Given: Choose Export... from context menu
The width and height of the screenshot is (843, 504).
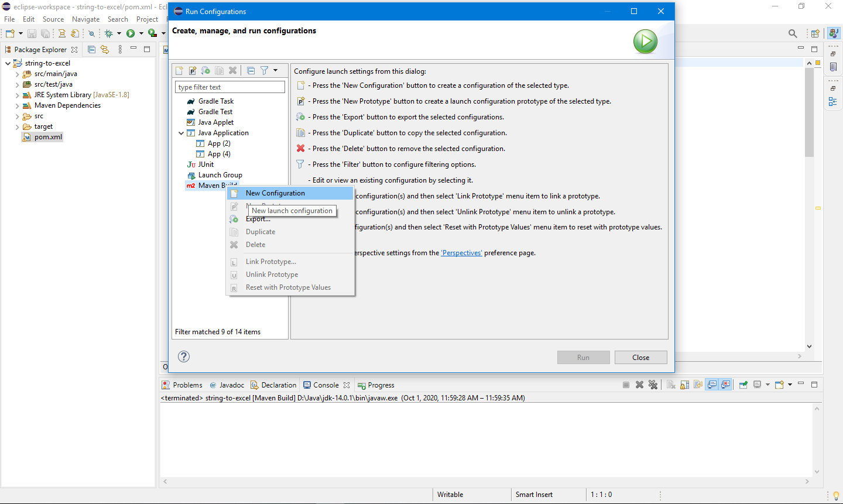Looking at the screenshot, I should pyautogui.click(x=291, y=219).
